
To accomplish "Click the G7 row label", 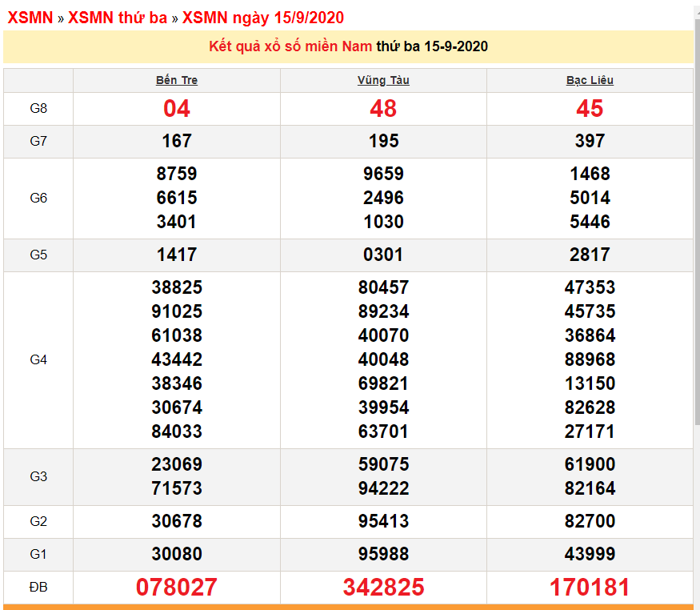I will 38,140.
